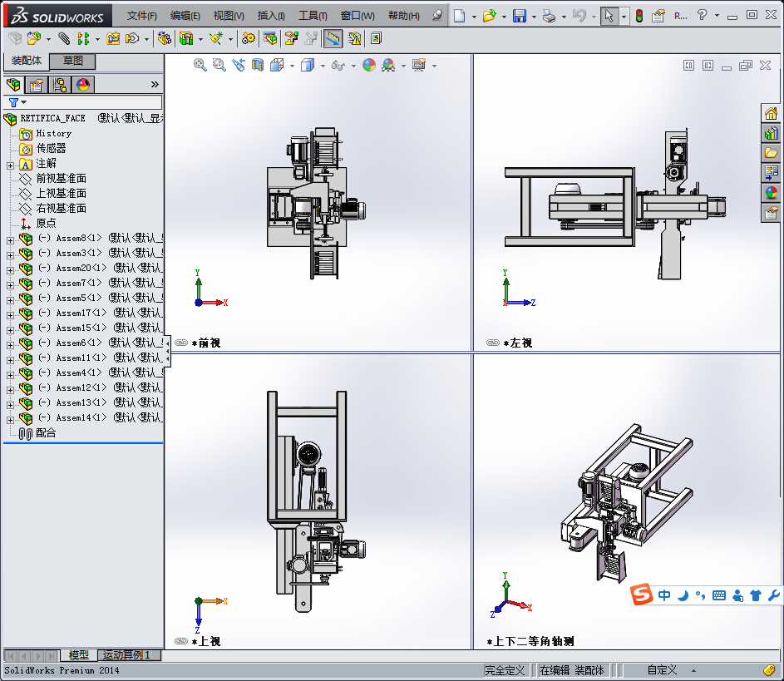Click the Edit Appearance color sphere icon
The height and width of the screenshot is (681, 784).
pos(369,65)
